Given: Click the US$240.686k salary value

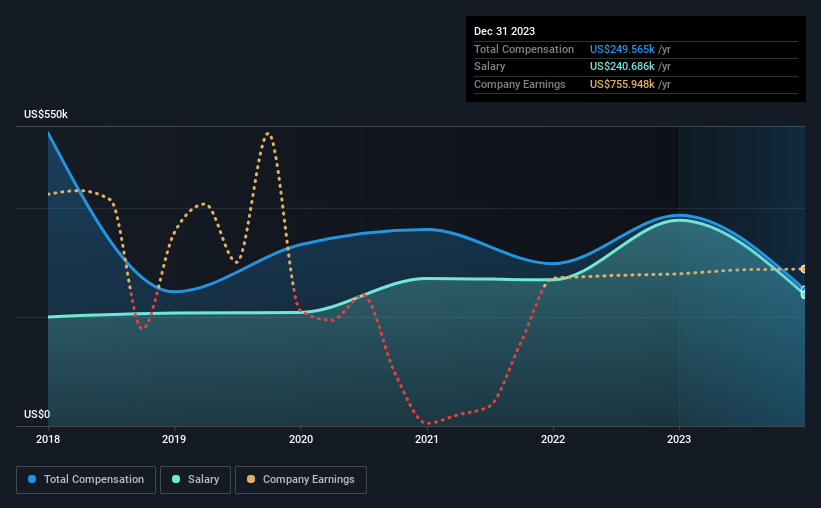Looking at the screenshot, I should pyautogui.click(x=622, y=67).
